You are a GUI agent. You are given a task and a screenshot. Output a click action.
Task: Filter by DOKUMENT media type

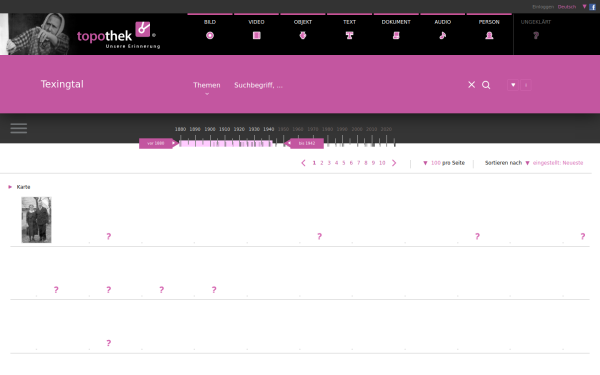396,30
